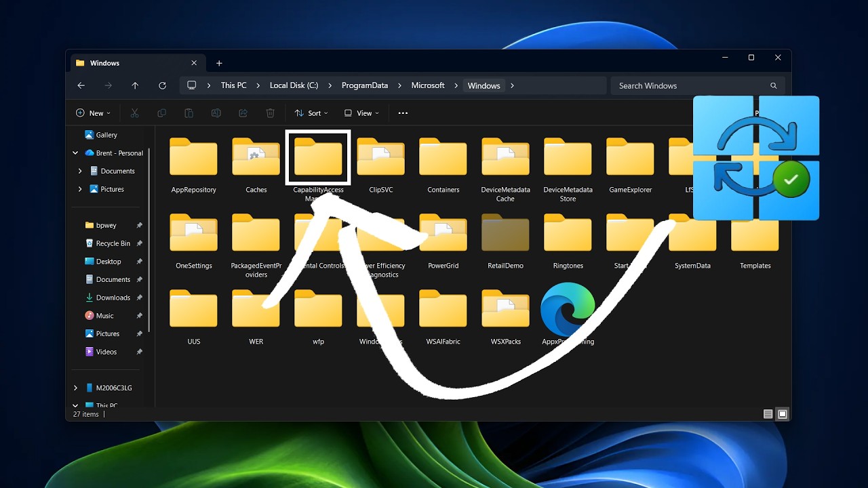Switch to Details view in status bar
Viewport: 868px width, 488px height.
pyautogui.click(x=768, y=414)
